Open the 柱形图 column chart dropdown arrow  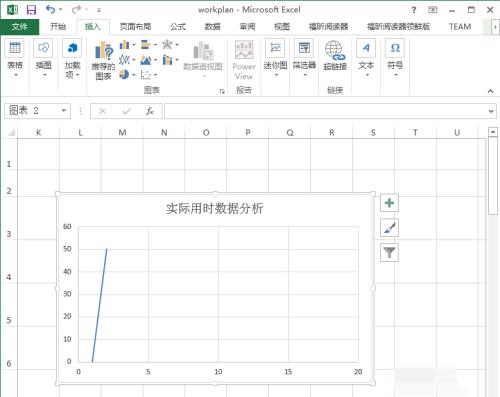point(133,45)
